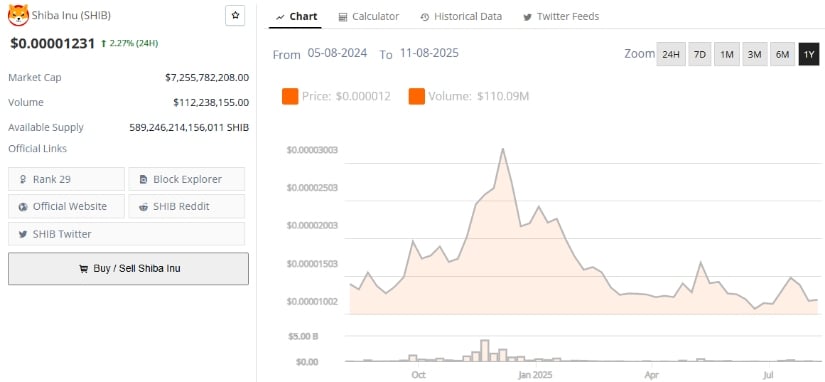Open the Historical Data tab
Image resolution: width=825 pixels, height=382 pixels.
[x=461, y=16]
